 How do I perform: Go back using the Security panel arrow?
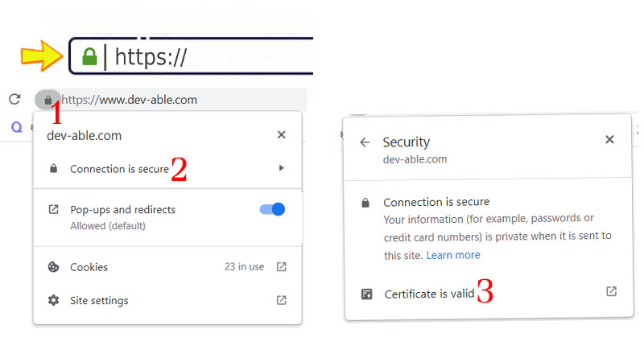pos(365,142)
